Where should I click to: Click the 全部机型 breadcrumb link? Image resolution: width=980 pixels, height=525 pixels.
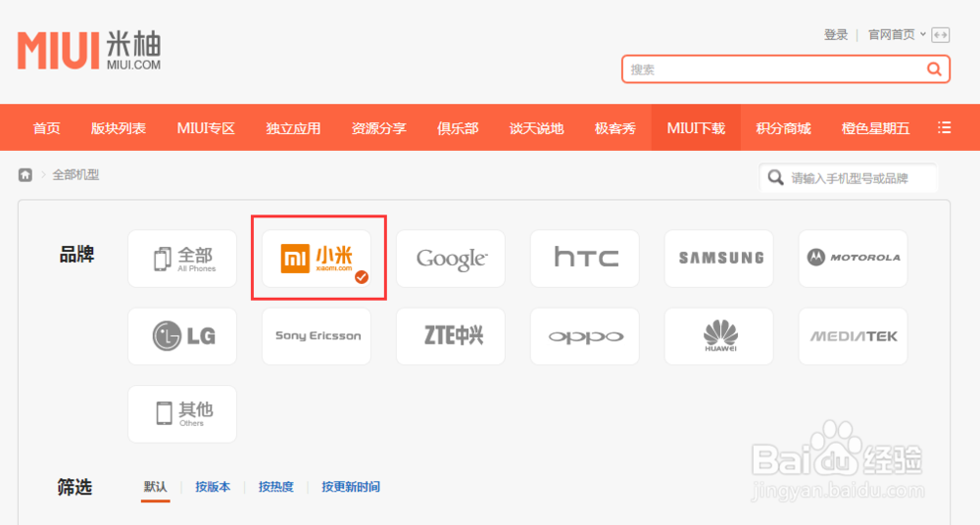(x=75, y=175)
